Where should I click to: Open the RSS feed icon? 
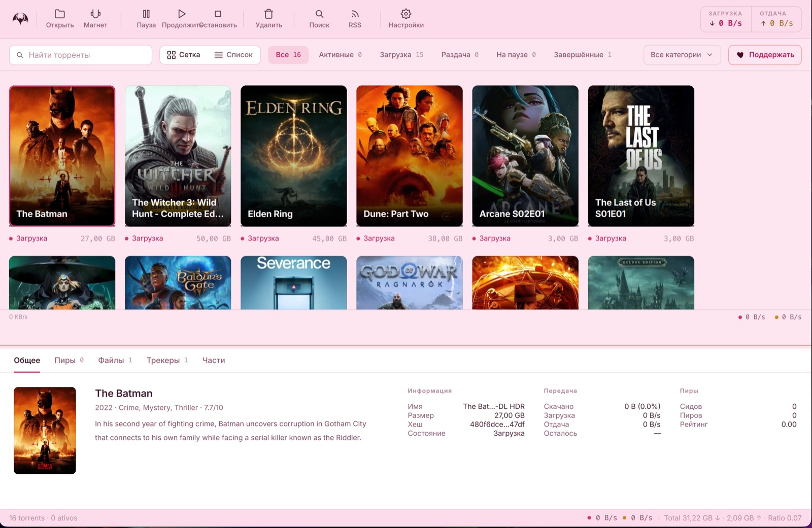click(355, 14)
